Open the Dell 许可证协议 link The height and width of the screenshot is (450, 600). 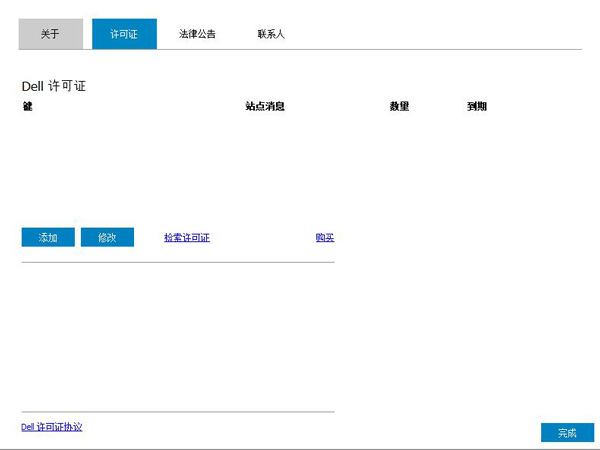(x=52, y=427)
